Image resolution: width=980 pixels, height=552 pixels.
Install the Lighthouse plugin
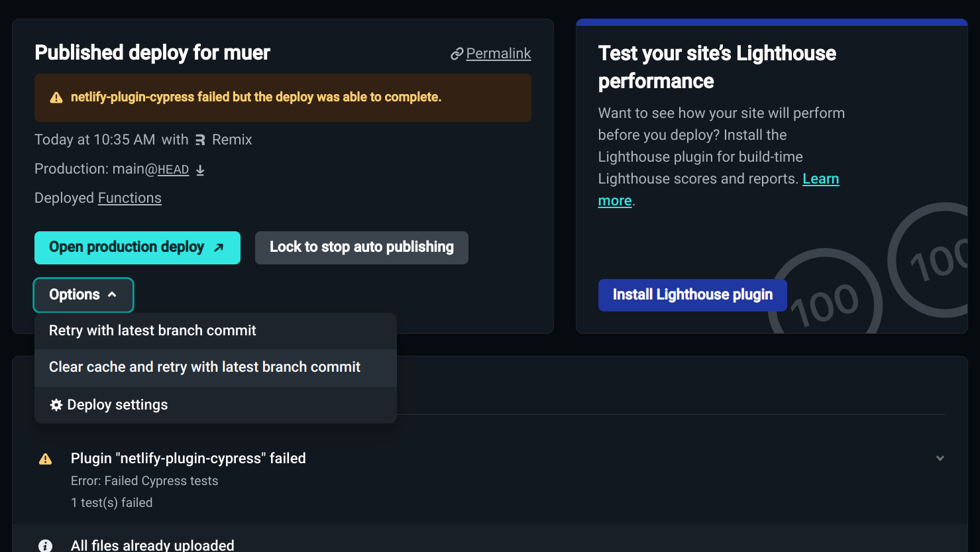coord(692,295)
